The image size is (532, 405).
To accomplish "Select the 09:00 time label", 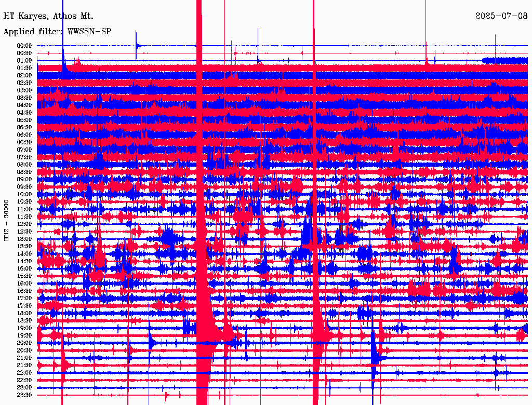I will (x=24, y=180).
